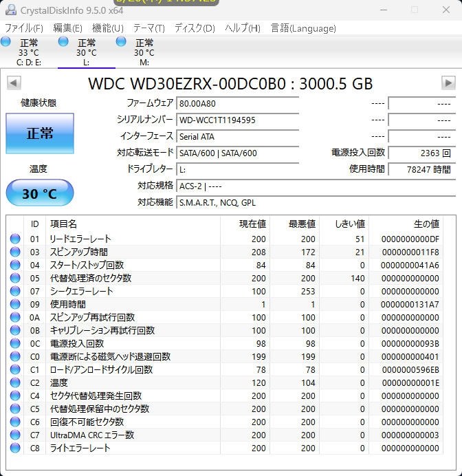Select raw value 0000000596EB
The image size is (462, 476).
click(x=410, y=369)
